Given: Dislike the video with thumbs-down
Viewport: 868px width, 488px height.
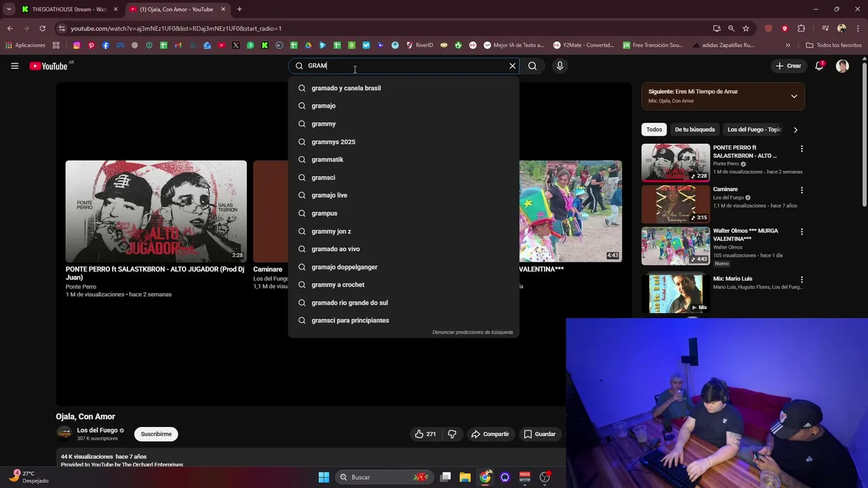Looking at the screenshot, I should [452, 434].
